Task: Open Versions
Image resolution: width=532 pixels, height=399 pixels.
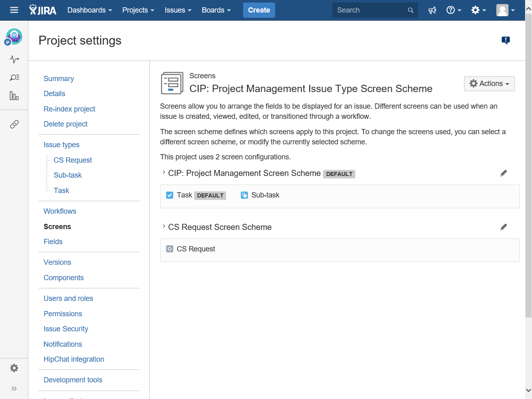Action: [57, 262]
